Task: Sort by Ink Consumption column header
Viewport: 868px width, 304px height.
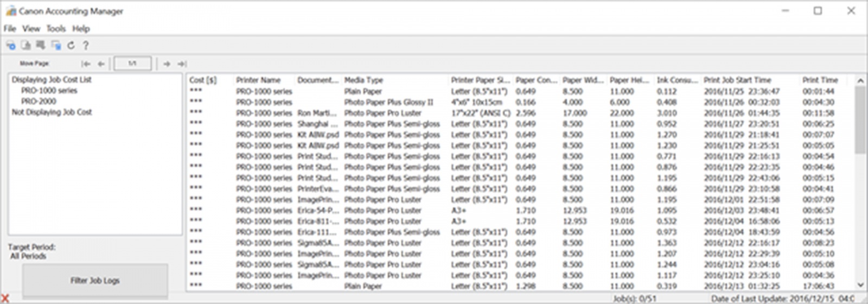Action: [678, 80]
